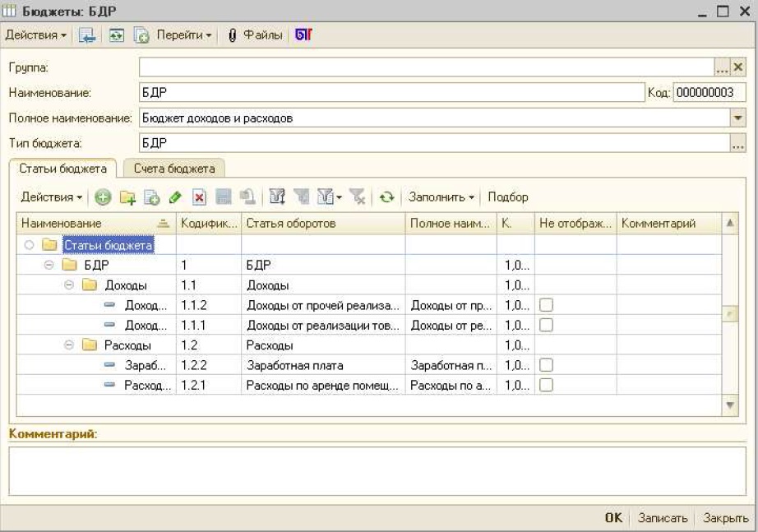Click the hierarchical view icon
The height and width of the screenshot is (532, 758).
point(224,197)
